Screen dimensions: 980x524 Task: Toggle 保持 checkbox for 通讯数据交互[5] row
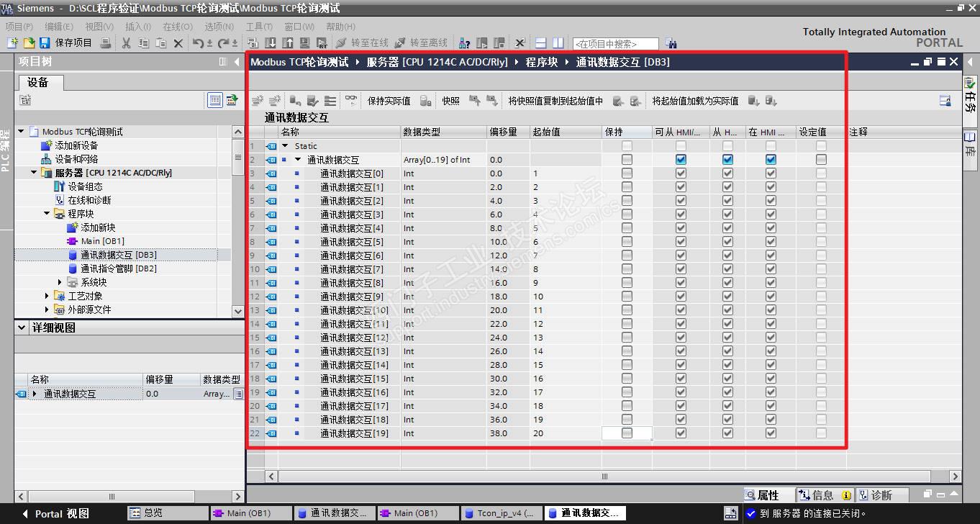(x=627, y=242)
